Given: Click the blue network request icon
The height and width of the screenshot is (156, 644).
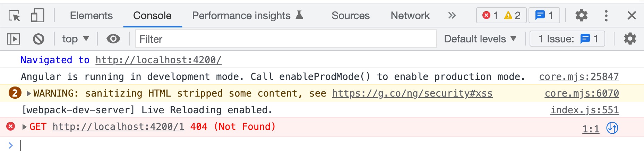Looking at the screenshot, I should point(612,128).
